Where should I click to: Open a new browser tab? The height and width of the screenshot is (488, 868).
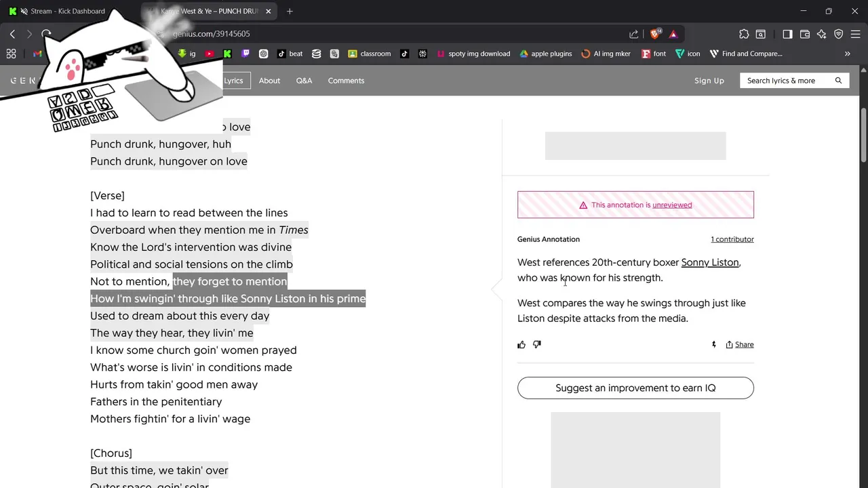click(x=290, y=11)
